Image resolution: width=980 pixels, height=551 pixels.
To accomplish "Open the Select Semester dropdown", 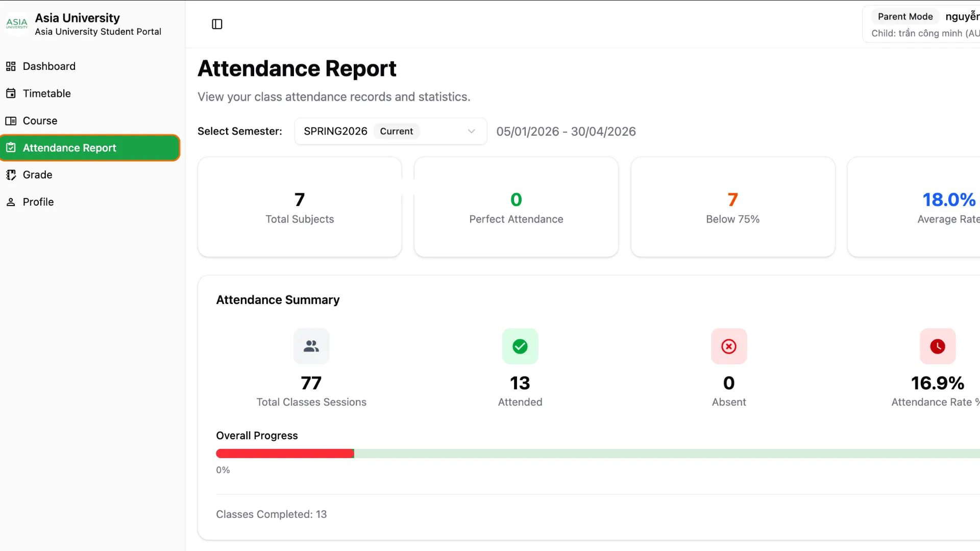I will click(390, 131).
